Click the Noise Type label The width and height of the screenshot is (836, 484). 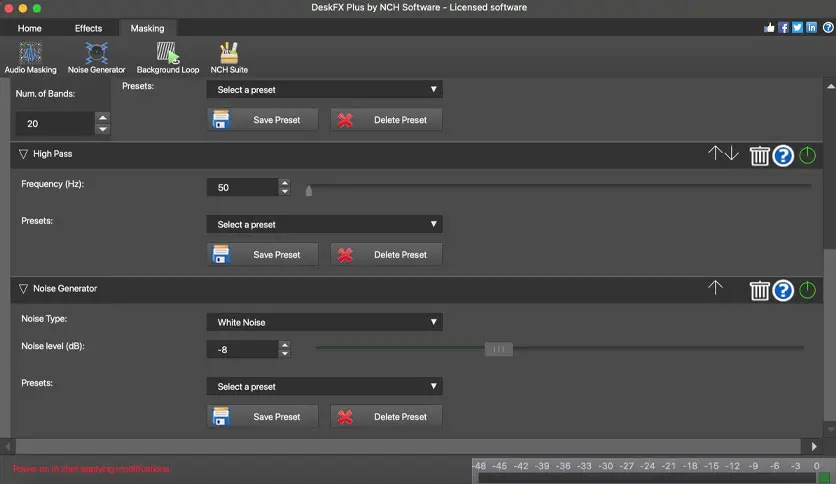pos(44,319)
